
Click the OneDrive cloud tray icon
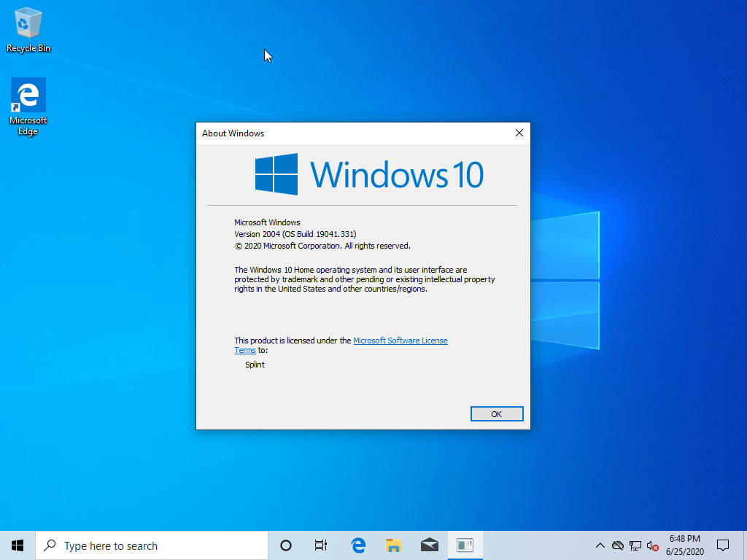point(618,545)
